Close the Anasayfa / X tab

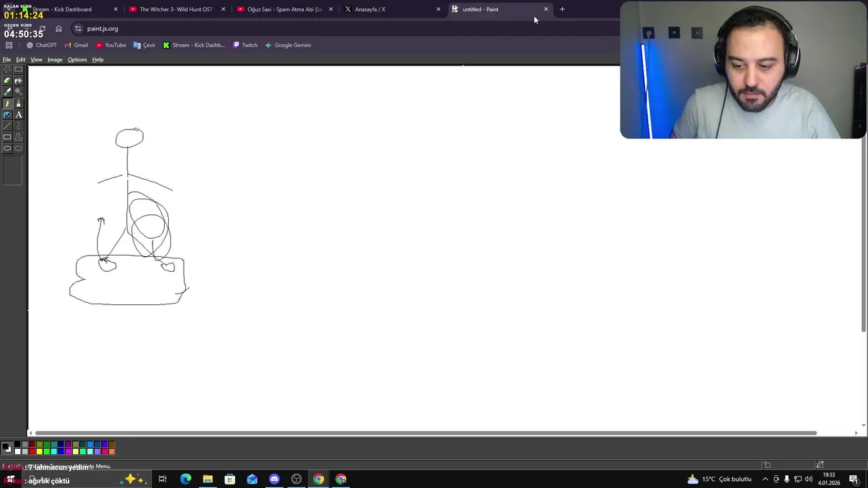(x=438, y=9)
